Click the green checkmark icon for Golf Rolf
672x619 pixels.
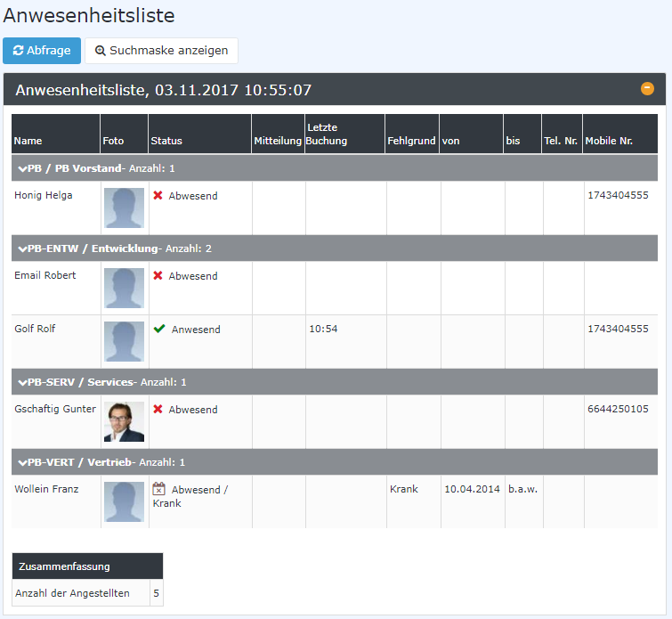click(x=159, y=329)
